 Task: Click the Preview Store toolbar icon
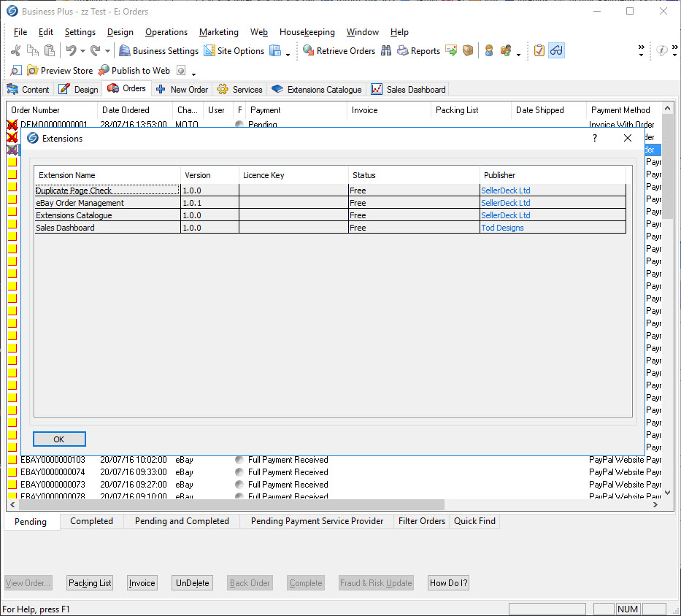[33, 71]
